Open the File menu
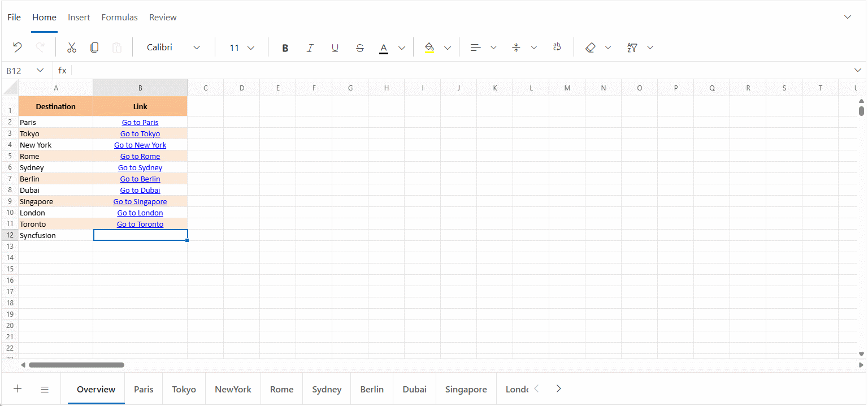Viewport: 868px width, 406px height. 14,17
